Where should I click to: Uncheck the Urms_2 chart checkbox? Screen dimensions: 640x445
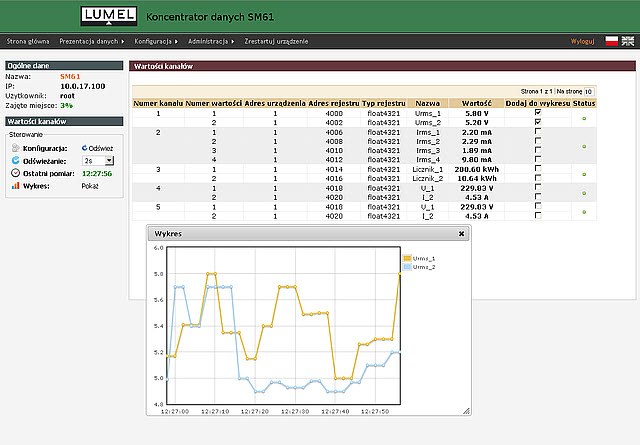coord(538,122)
